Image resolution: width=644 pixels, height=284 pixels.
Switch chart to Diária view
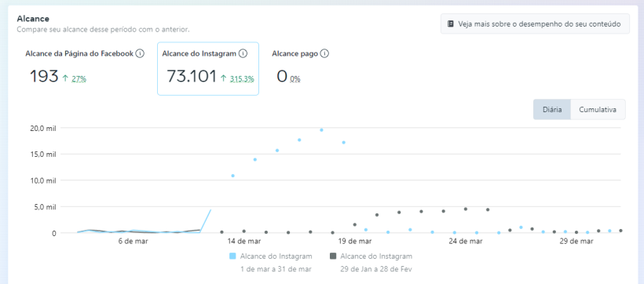click(x=552, y=110)
